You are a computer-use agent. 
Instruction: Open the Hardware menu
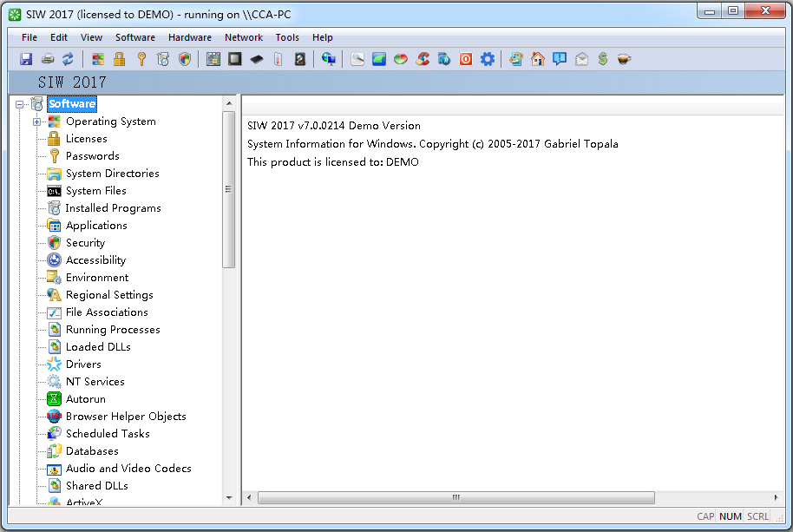(190, 37)
